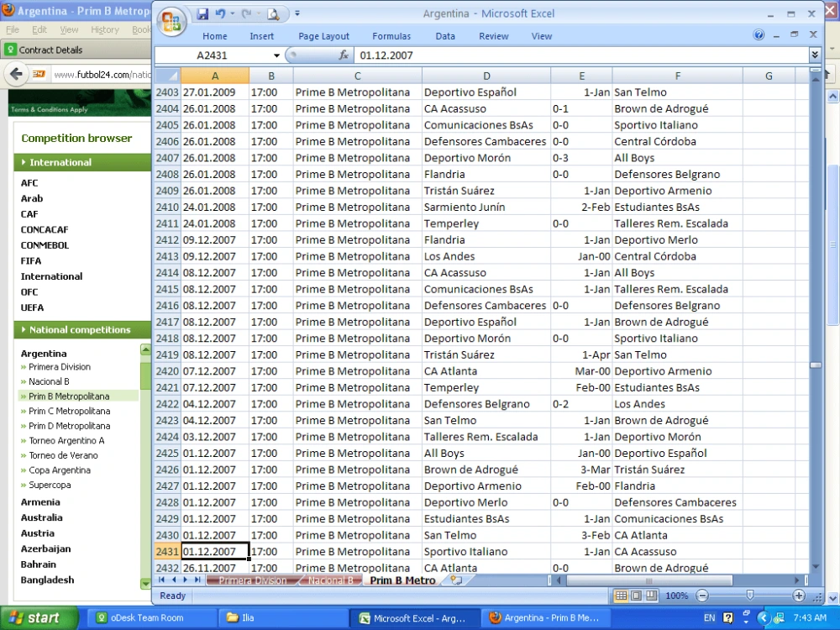Select column F header
Screen dimensions: 840x630
(x=678, y=76)
